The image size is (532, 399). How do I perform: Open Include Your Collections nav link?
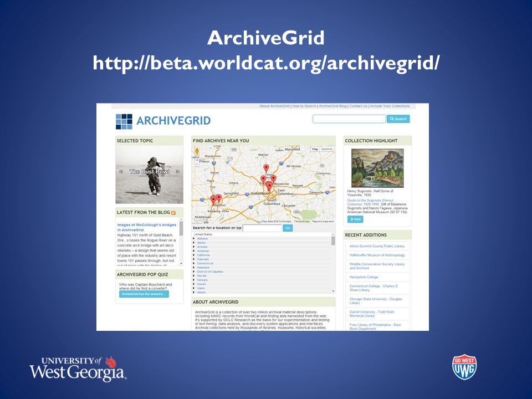[390, 106]
